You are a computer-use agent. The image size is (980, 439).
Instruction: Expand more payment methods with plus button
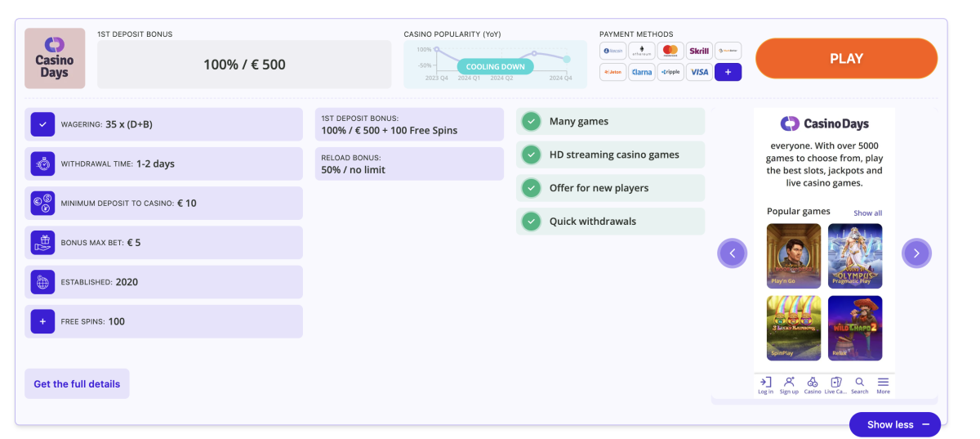tap(728, 72)
